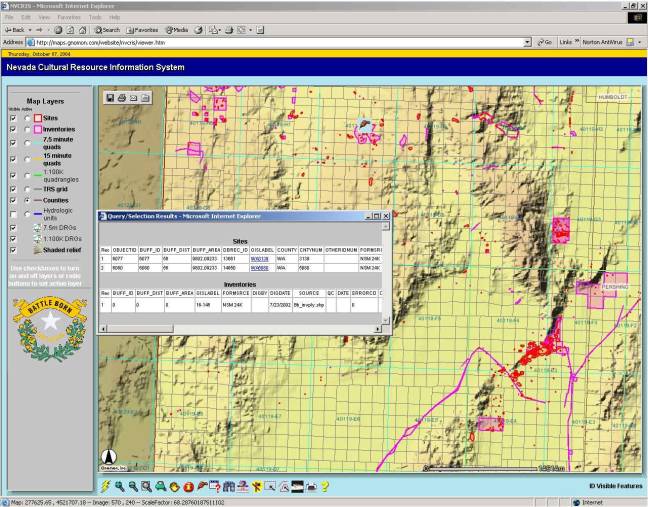This screenshot has height=507, width=648.
Task: Set Inventories as the active layer
Action: (26, 130)
